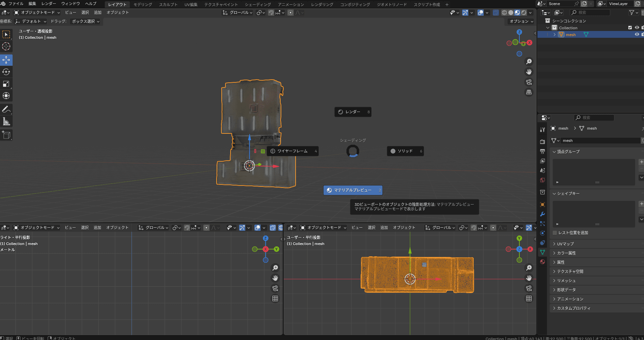Click the red X axis on navigation gizmo
This screenshot has height=340, width=644.
[529, 43]
